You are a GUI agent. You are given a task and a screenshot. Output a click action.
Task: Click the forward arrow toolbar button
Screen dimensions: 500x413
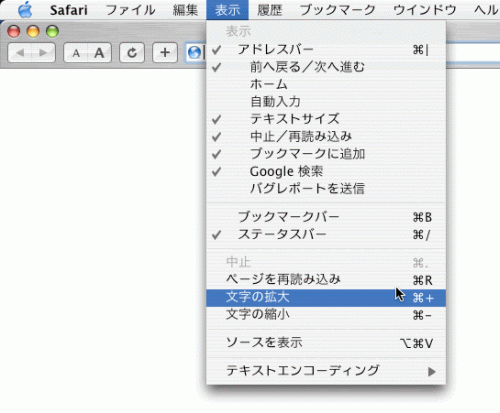point(43,53)
